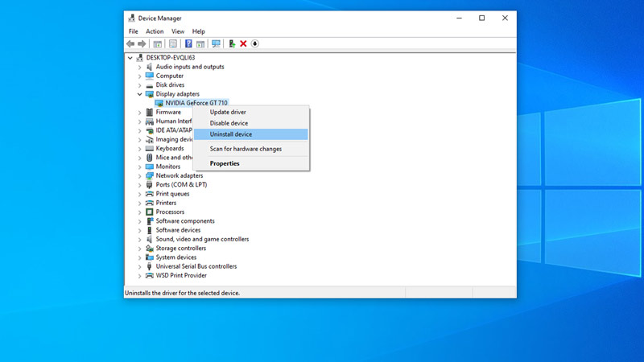644x362 pixels.
Task: Expand the Human Interface devices chevron
Action: tap(139, 121)
